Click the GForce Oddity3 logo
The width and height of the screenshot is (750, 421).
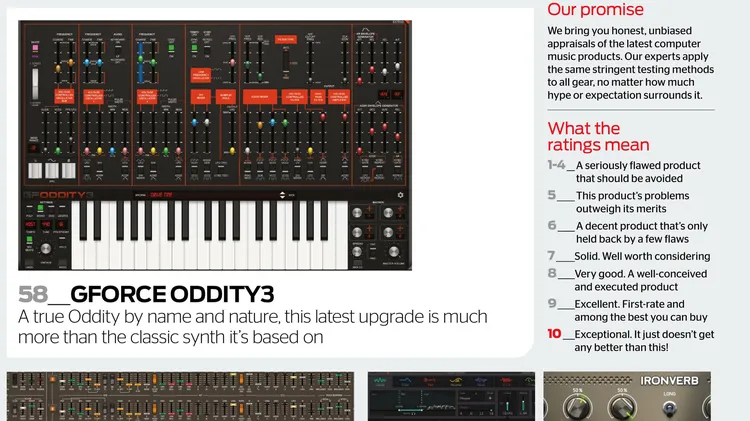58,195
